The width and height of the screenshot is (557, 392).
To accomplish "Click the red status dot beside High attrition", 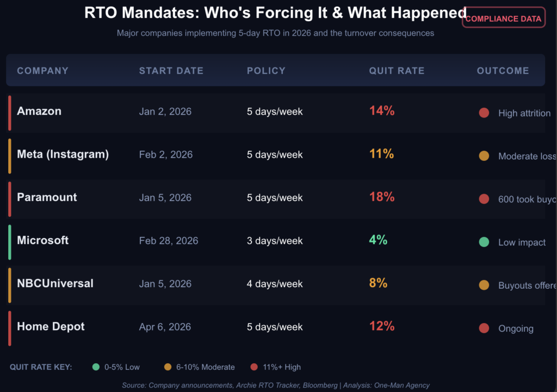I will (x=484, y=113).
